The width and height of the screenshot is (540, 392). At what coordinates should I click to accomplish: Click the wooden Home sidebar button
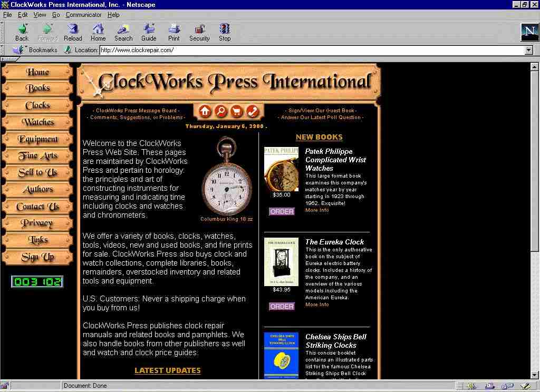tap(37, 72)
